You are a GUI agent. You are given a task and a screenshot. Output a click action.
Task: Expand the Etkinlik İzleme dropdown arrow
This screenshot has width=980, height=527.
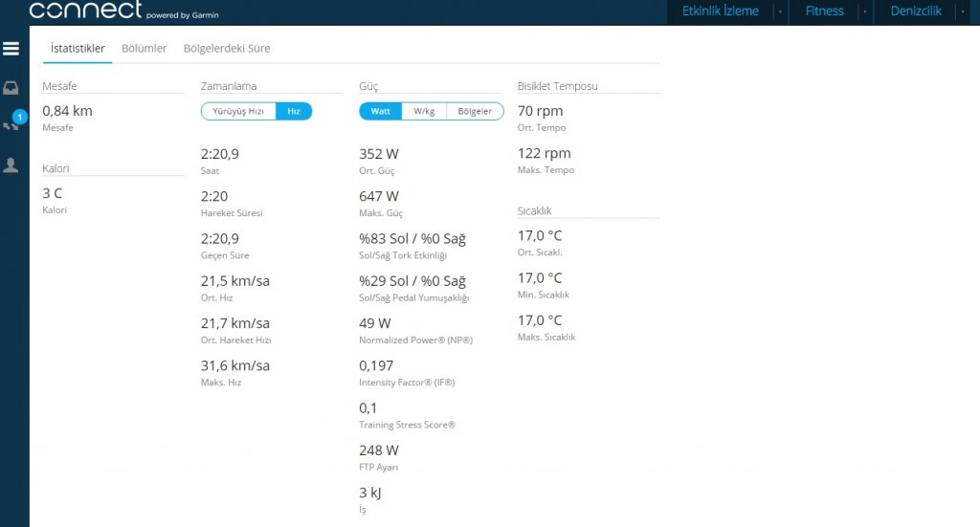pyautogui.click(x=780, y=11)
